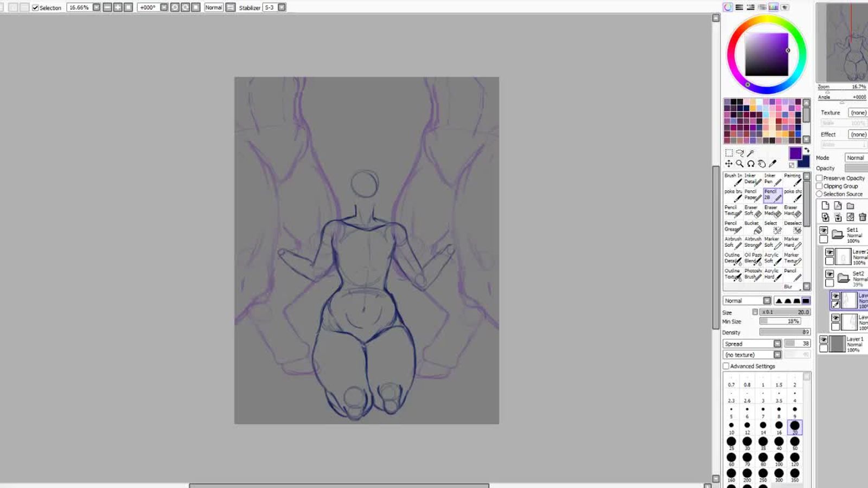The height and width of the screenshot is (488, 868).
Task: Show the color wheel panel
Action: click(x=727, y=8)
